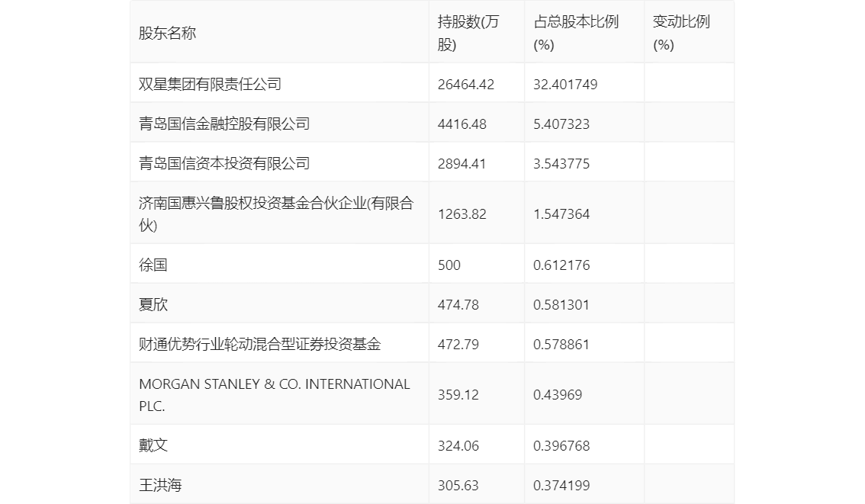Click the value 324.06

click(x=458, y=445)
